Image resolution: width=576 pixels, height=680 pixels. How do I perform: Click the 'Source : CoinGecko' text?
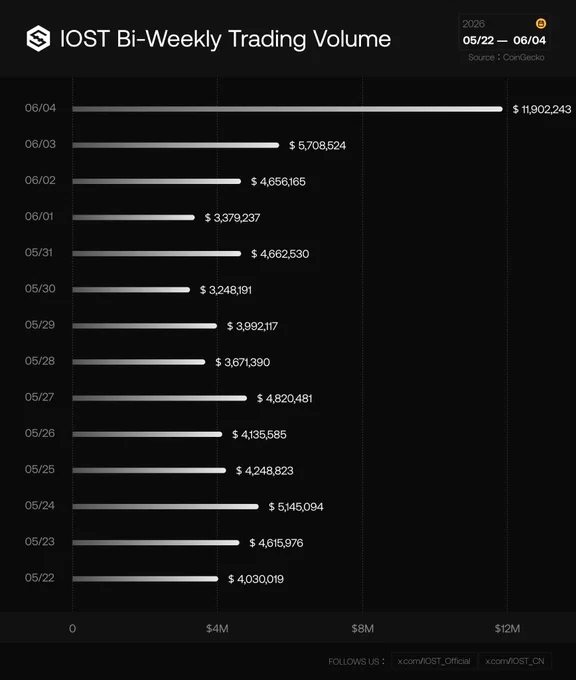(506, 57)
